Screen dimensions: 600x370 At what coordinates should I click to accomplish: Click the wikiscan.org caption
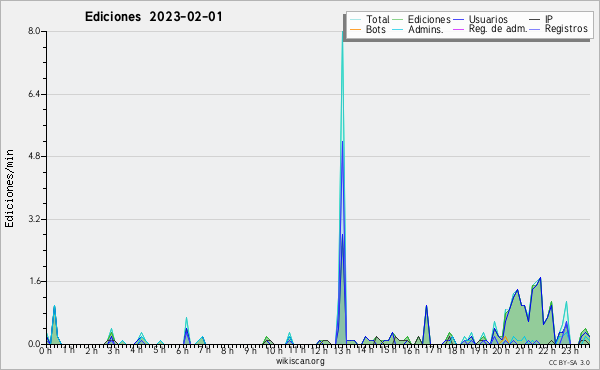coord(300,361)
